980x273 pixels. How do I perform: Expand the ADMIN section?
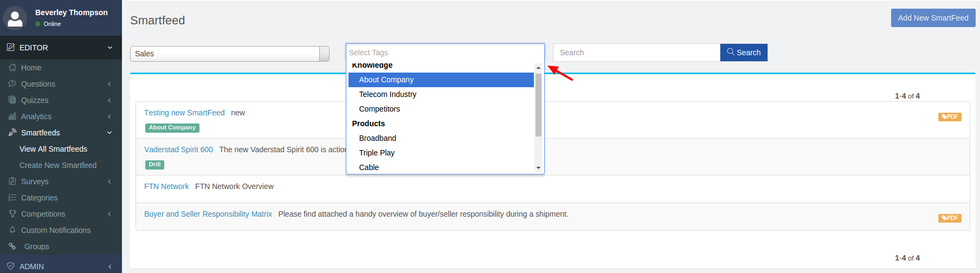(x=109, y=266)
